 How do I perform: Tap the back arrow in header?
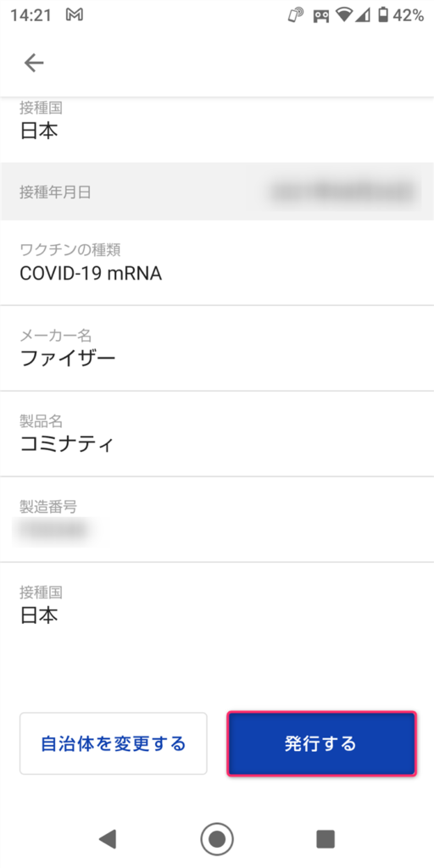(x=34, y=63)
